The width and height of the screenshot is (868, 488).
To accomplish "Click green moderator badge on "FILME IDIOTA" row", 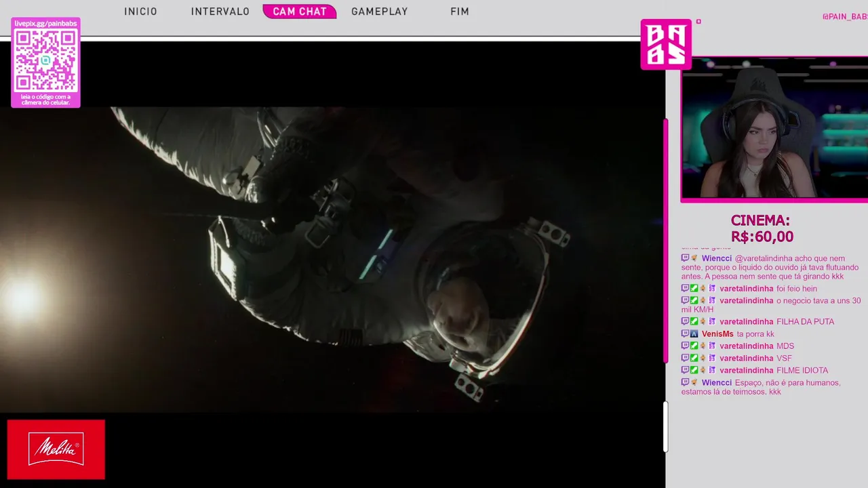I will pos(694,370).
